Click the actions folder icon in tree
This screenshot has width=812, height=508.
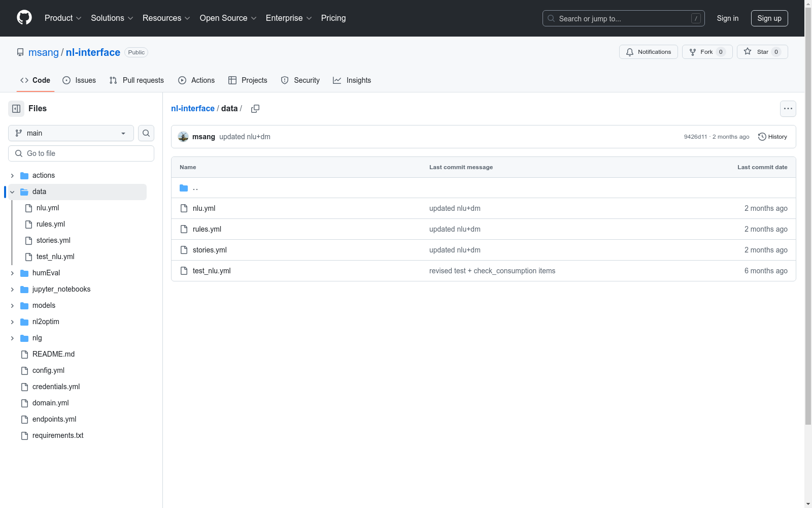click(24, 176)
